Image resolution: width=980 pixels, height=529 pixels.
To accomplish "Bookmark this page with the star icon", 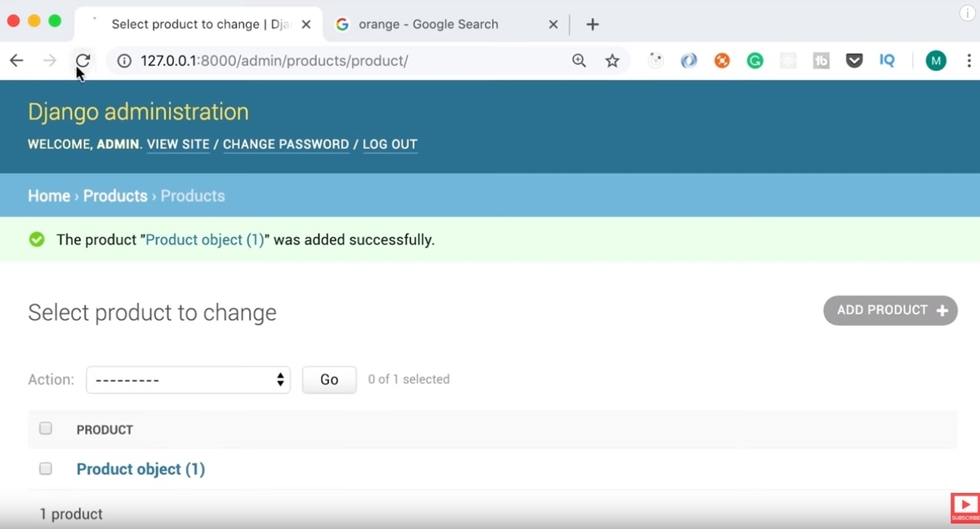I will click(x=612, y=60).
